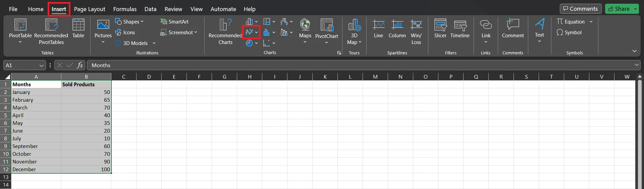644x189 pixels.
Task: Insert a statistic histogram chart
Action: point(267,32)
